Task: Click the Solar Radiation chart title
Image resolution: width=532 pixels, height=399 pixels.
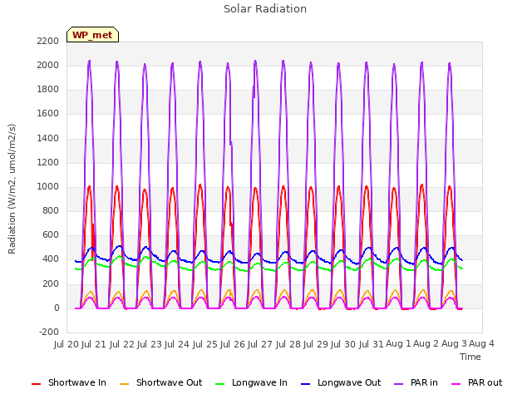Action: point(265,9)
